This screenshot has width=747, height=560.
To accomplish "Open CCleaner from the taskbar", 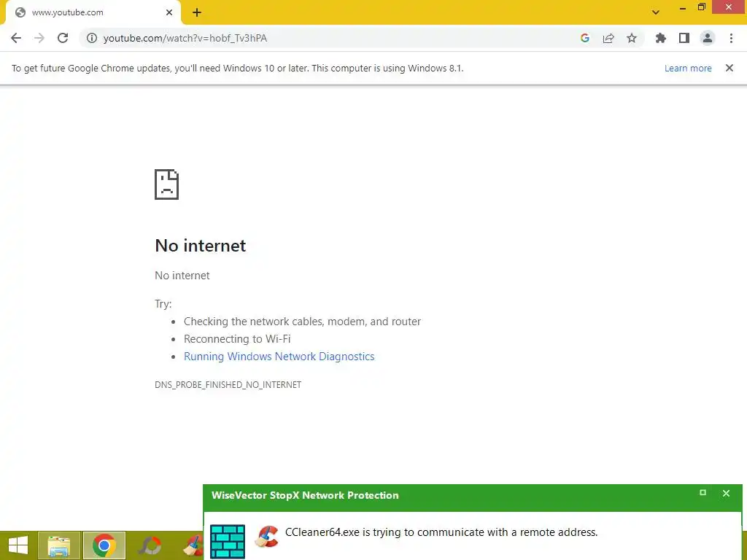I will pyautogui.click(x=193, y=545).
